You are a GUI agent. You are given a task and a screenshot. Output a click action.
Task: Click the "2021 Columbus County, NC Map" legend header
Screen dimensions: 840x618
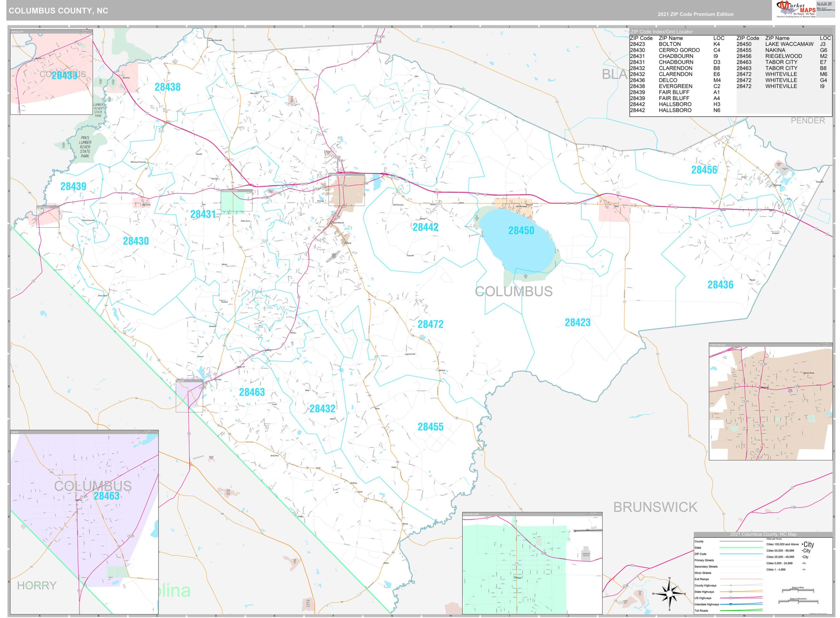click(763, 534)
